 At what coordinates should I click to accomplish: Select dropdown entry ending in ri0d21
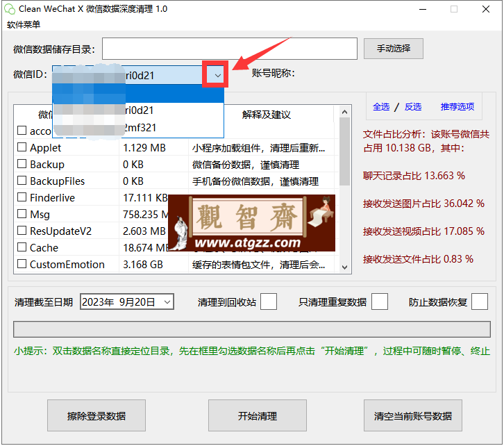[138, 110]
